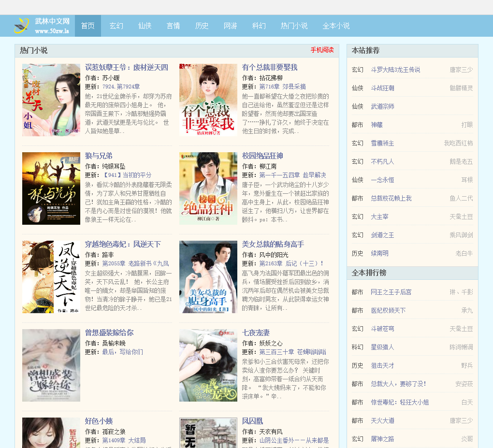Open recommended novel 不朽凡人

pos(383,161)
